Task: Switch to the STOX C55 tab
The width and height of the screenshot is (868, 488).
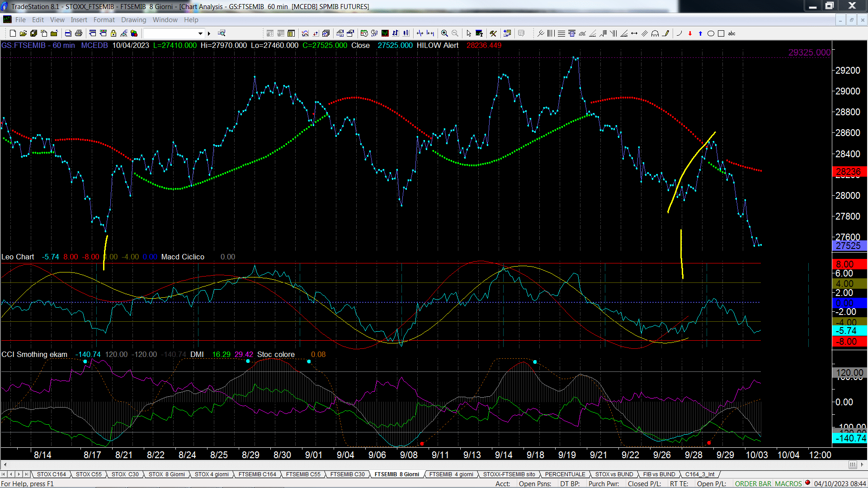Action: (89, 474)
